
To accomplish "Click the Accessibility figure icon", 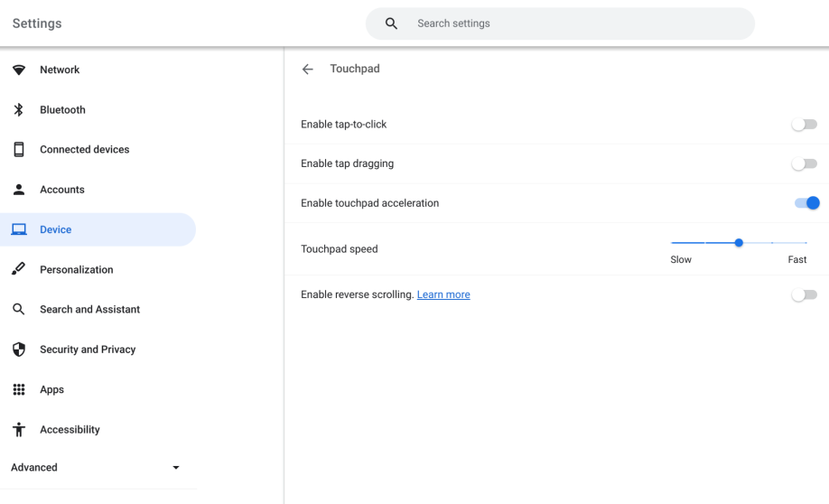I will (x=19, y=429).
